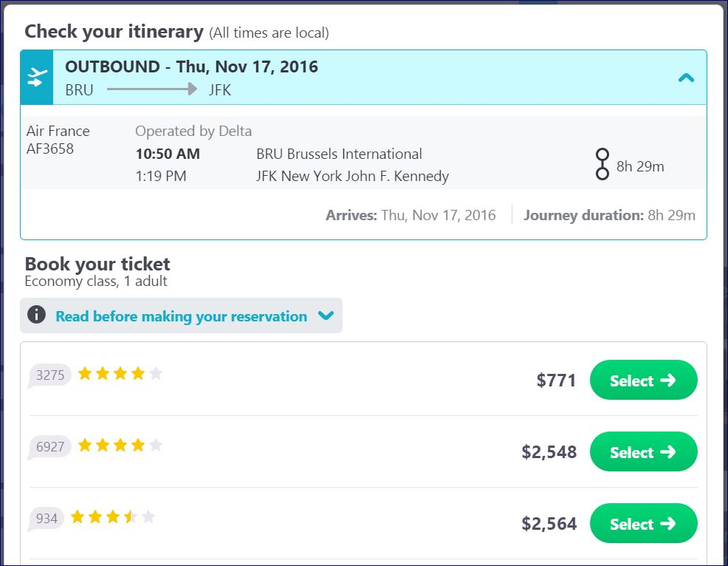
Task: Click the 3.5-star rating for $2,564 offer
Action: pyautogui.click(x=113, y=517)
